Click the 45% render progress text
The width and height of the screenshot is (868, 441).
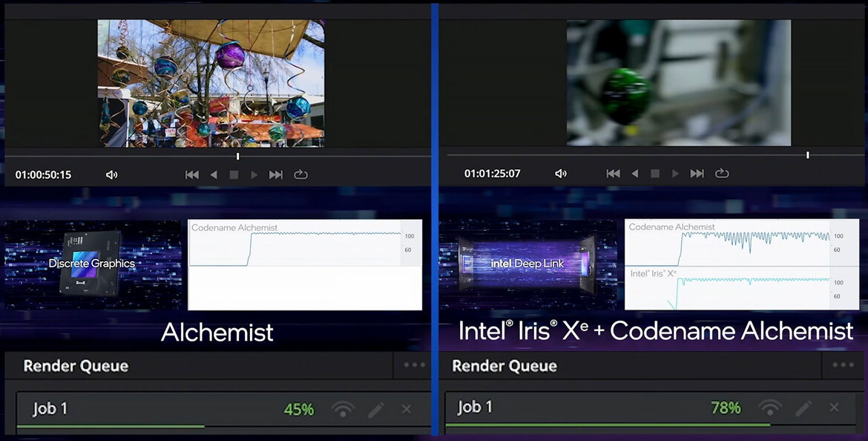click(x=299, y=409)
